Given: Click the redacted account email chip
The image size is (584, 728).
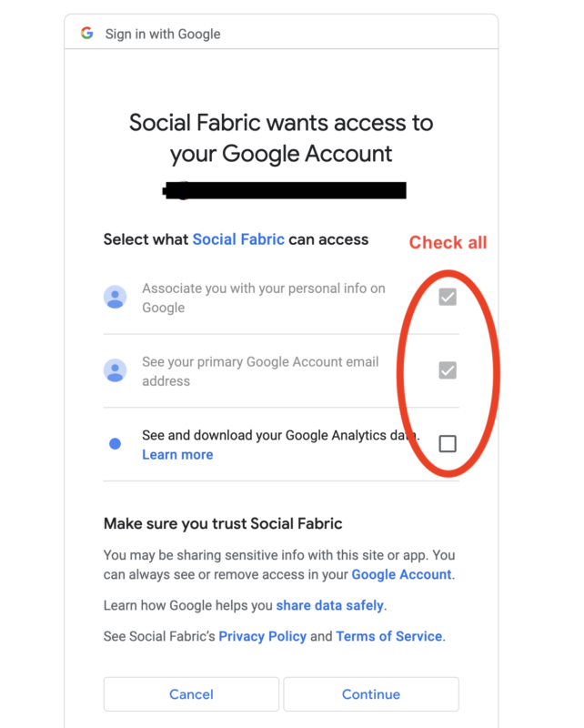Looking at the screenshot, I should 285,190.
